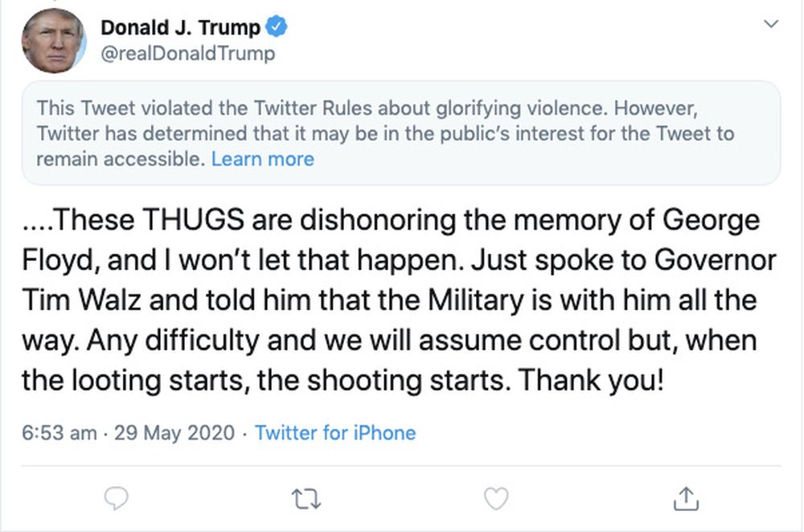Click the blue verified badge

click(276, 25)
